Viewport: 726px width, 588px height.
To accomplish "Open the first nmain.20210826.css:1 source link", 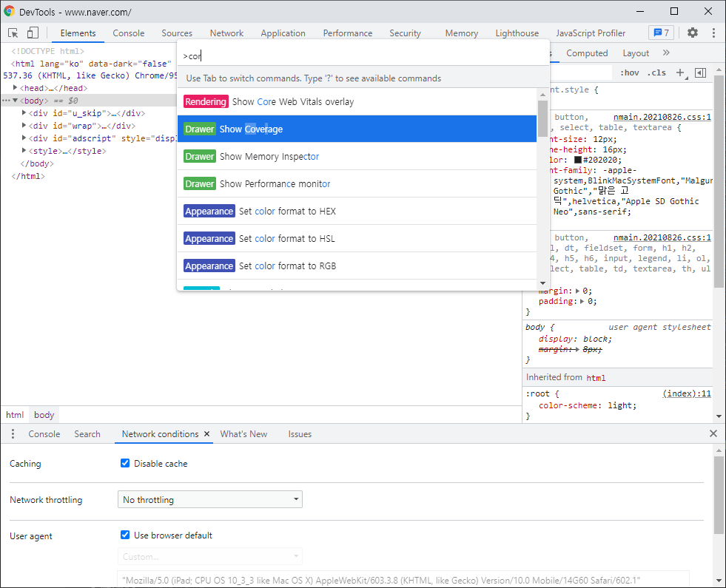I will [662, 117].
